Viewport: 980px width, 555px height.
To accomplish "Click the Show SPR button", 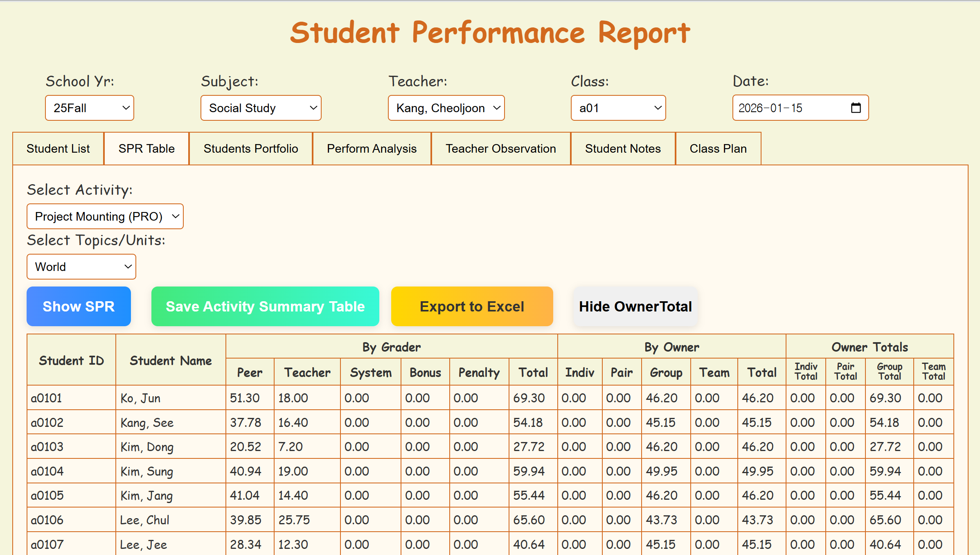I will click(x=79, y=307).
